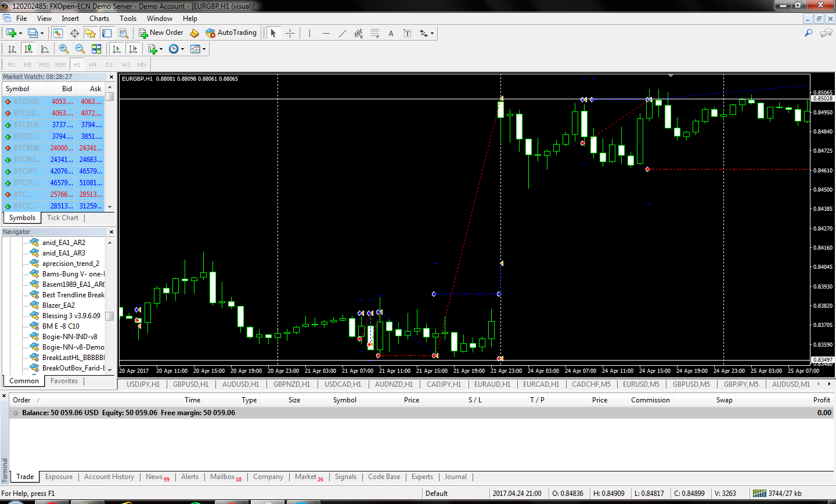This screenshot has width=836, height=504.
Task: Switch chart to line chart mode
Action: [x=44, y=49]
